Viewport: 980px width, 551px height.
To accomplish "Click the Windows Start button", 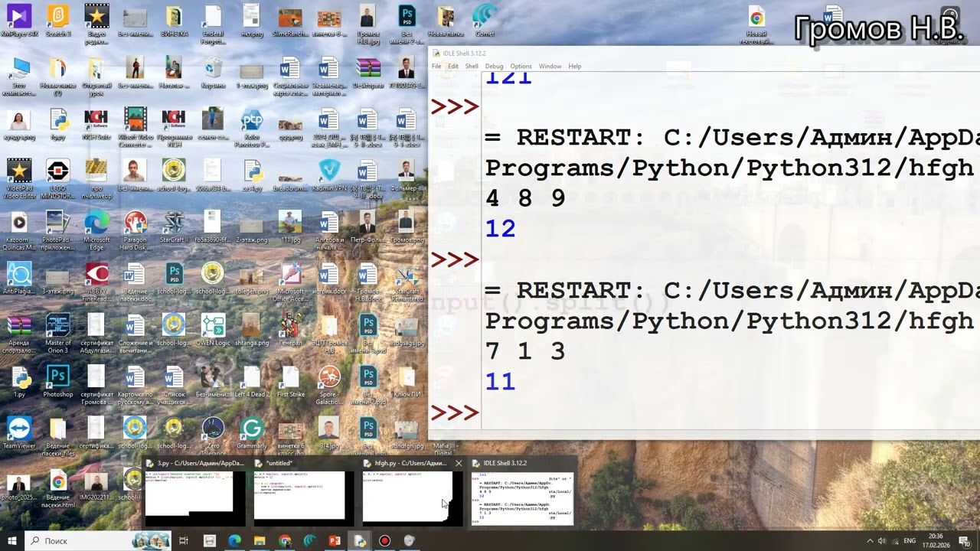I will pyautogui.click(x=12, y=540).
